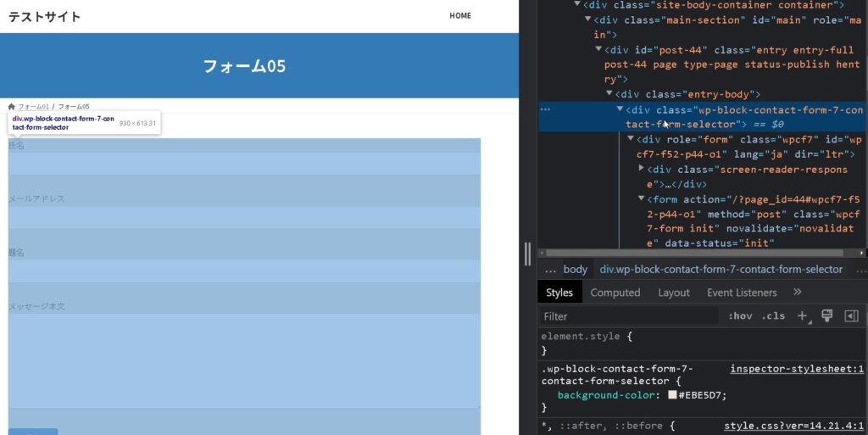The image size is (868, 435).
Task: Open the three-dot menu beside selected element
Action: pos(545,109)
